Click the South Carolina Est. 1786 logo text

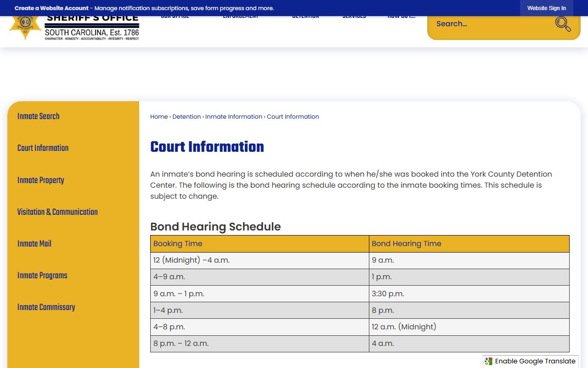point(92,33)
